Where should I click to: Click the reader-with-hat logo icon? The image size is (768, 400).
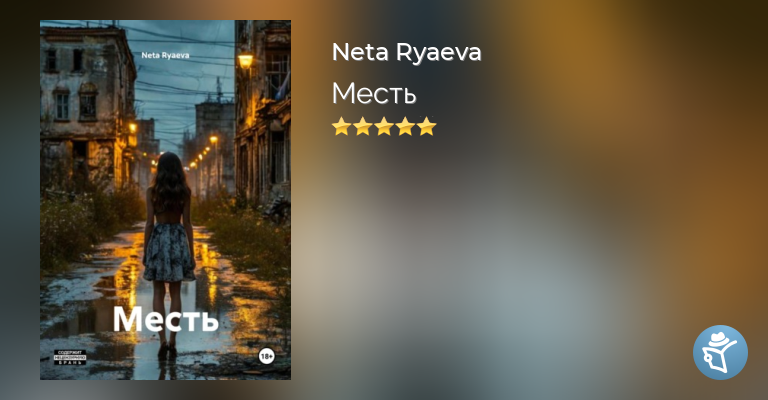coord(720,352)
